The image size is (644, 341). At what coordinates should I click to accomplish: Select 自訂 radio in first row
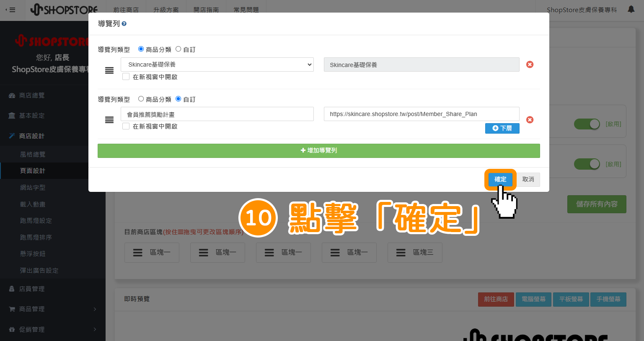178,49
